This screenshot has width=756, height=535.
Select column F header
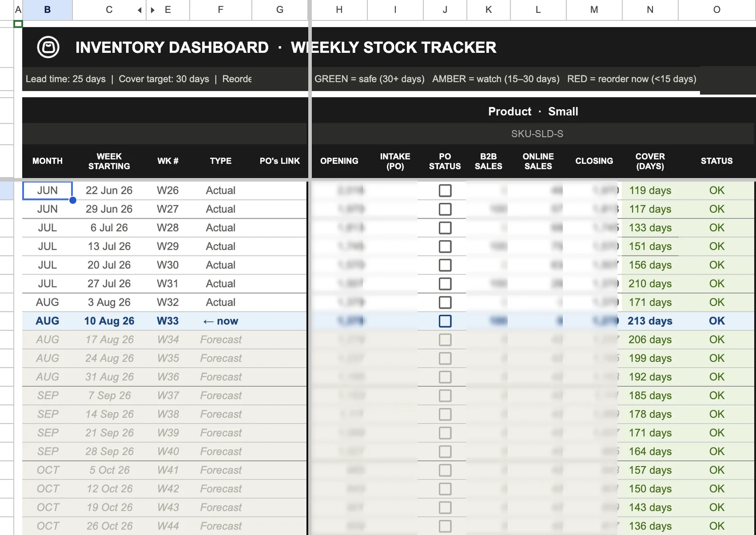pos(221,10)
